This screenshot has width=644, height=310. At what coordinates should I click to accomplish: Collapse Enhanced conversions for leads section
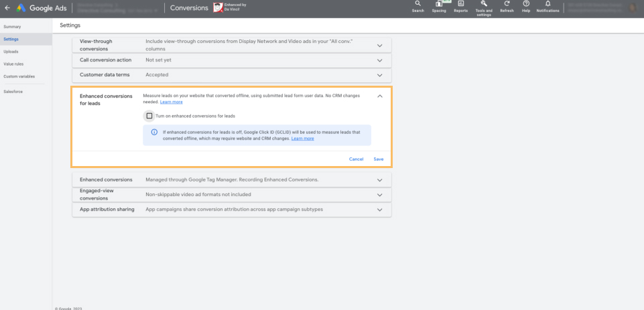[x=379, y=96]
